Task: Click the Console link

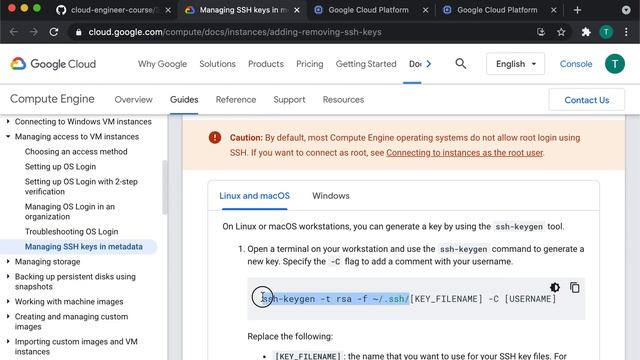Action: point(576,64)
